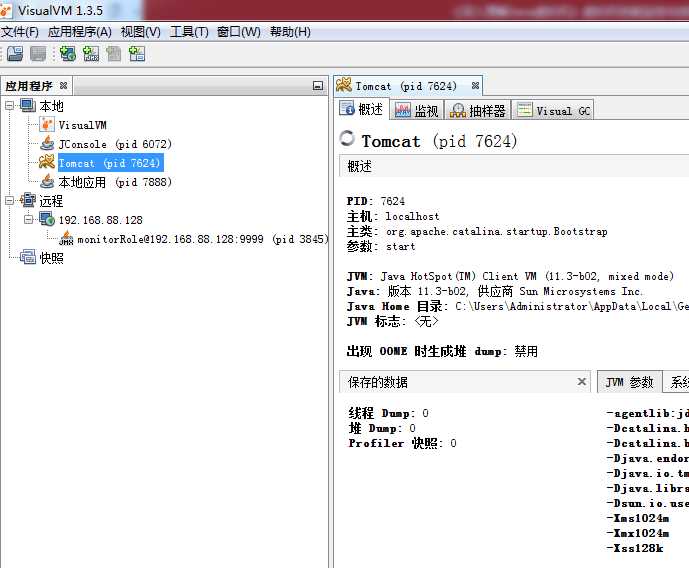Collapse the 远程 tree node
689x568 pixels.
pos(9,201)
